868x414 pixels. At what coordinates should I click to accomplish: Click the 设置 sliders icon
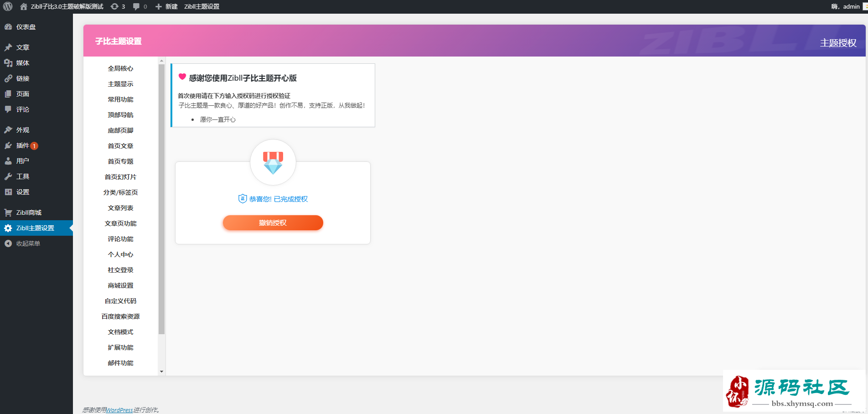(8, 192)
